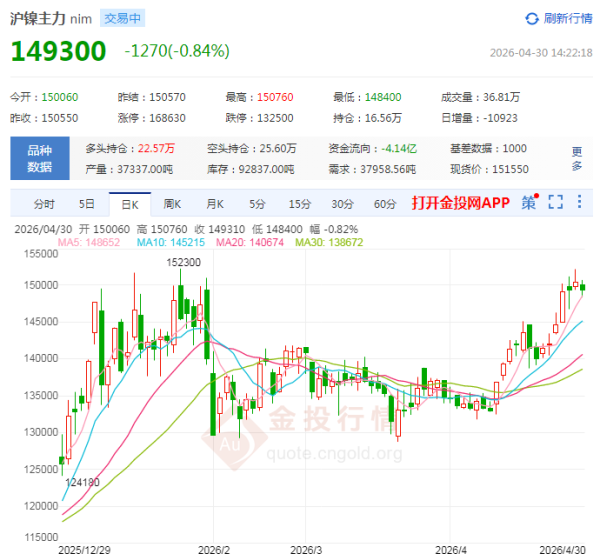Select the 日K chart tab
This screenshot has height=554, width=600.
click(x=130, y=205)
